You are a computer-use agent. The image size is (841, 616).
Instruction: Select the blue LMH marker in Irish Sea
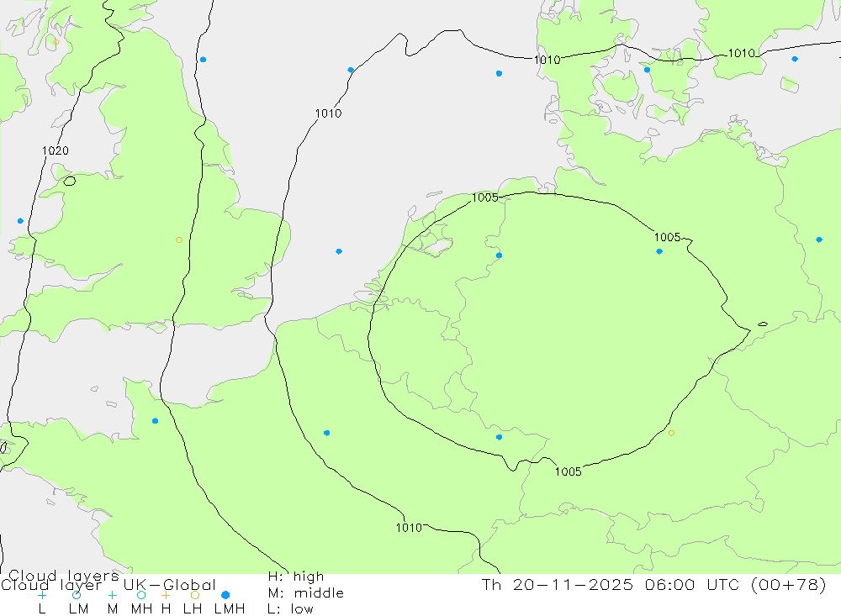[20, 221]
